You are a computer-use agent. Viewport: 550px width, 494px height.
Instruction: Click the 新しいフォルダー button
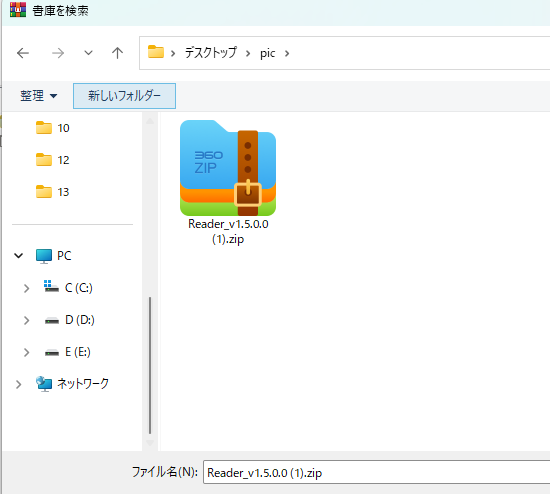coord(125,96)
